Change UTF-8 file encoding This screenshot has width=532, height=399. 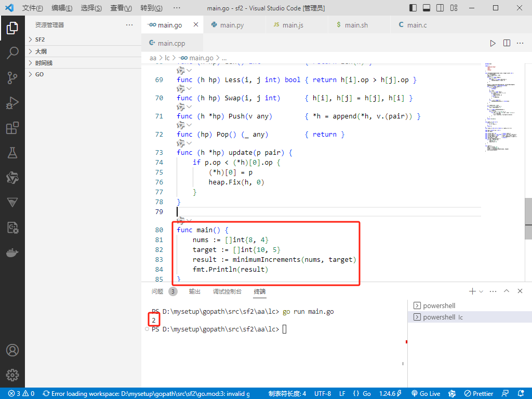click(323, 394)
